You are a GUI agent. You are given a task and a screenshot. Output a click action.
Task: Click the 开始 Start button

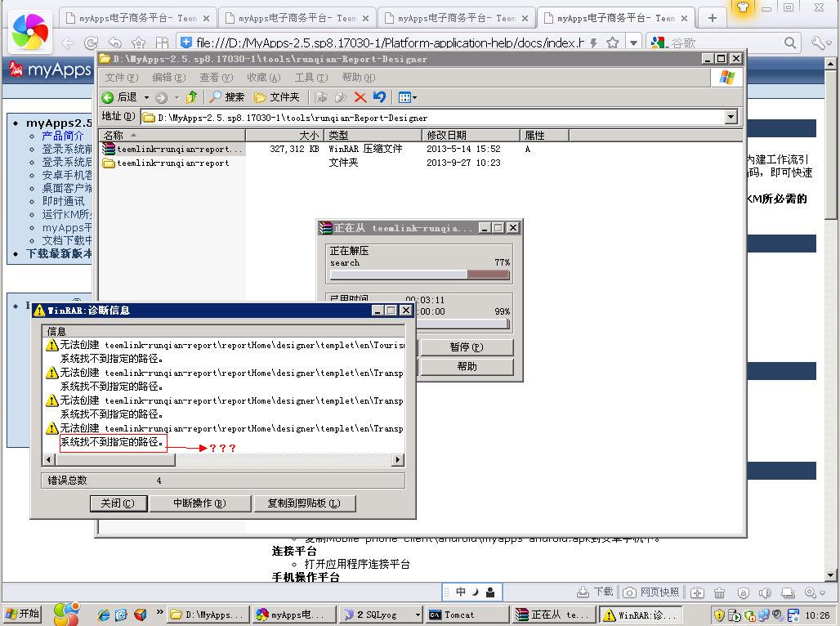pos(23,615)
